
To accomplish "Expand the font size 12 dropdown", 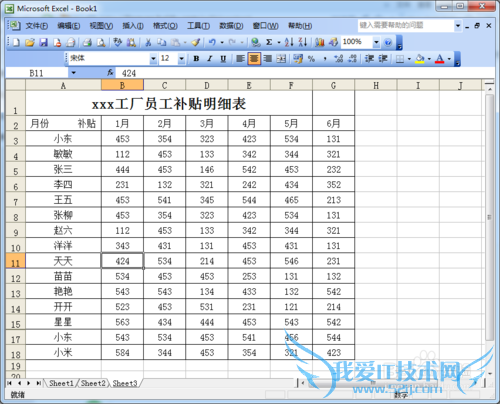I will tap(181, 59).
